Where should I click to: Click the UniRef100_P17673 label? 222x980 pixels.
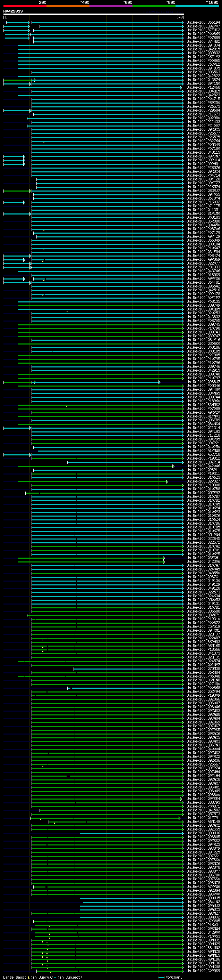[x=203, y=114]
